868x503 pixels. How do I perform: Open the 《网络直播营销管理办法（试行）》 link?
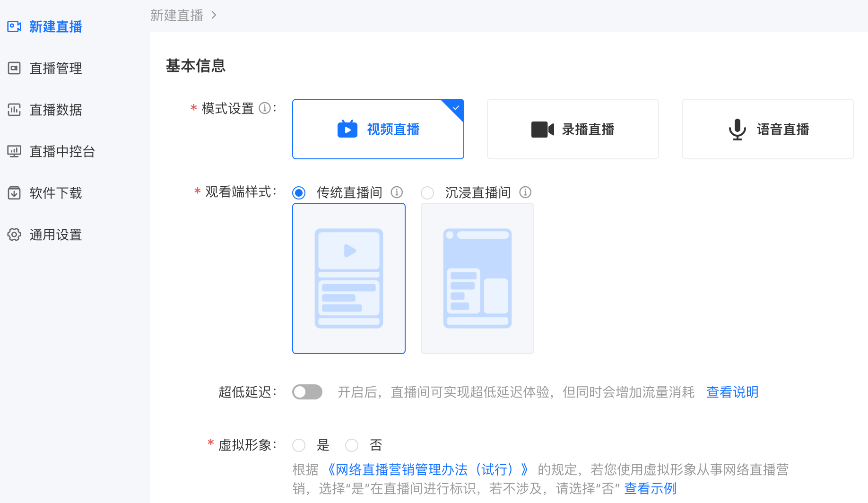[427, 469]
